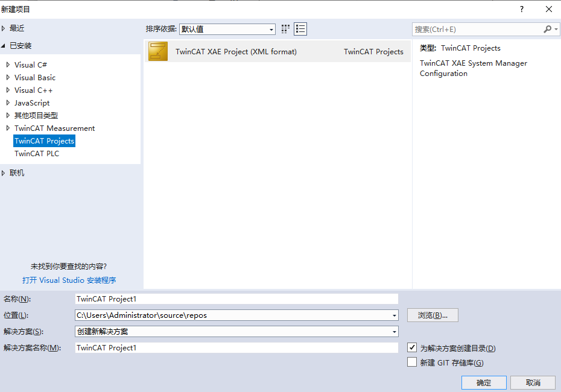561x392 pixels.
Task: Select TwinCAT PLC in the tree
Action: tap(37, 153)
